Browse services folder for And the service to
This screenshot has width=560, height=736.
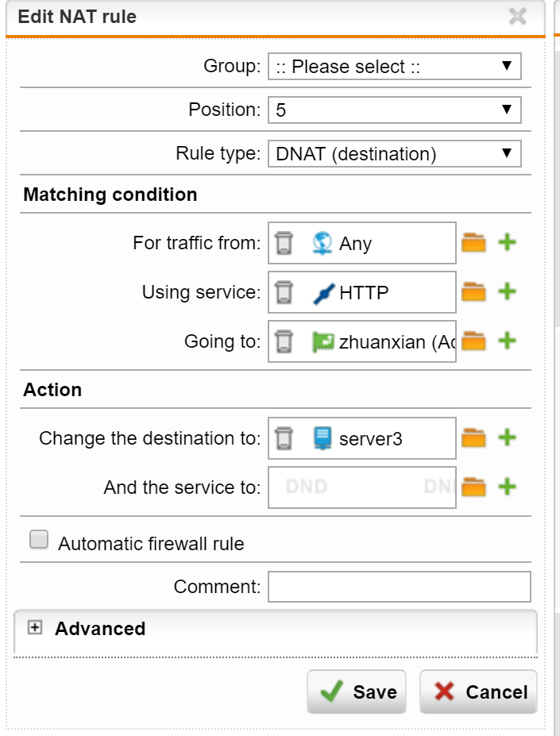pos(473,487)
